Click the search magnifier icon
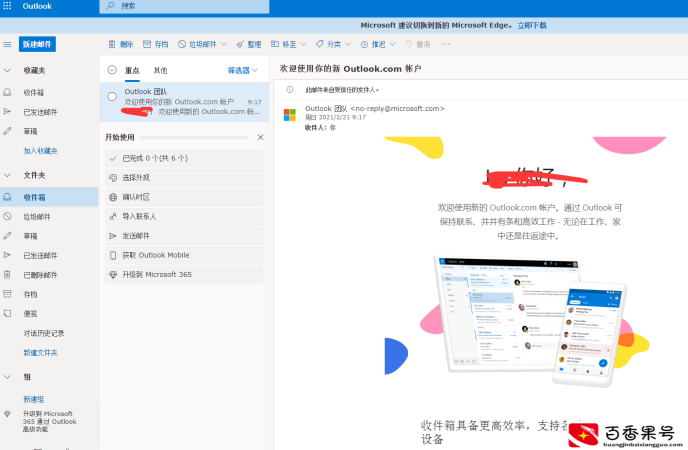 111,6
